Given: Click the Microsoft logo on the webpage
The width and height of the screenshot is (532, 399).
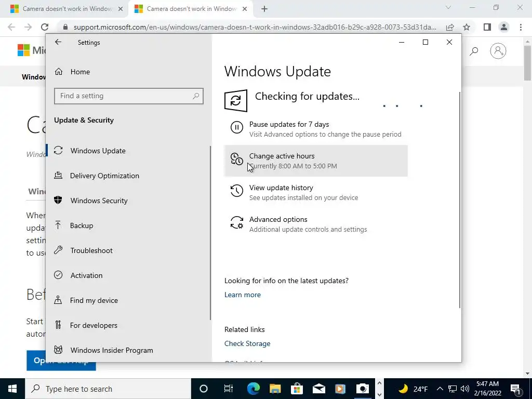Looking at the screenshot, I should pyautogui.click(x=31, y=50).
